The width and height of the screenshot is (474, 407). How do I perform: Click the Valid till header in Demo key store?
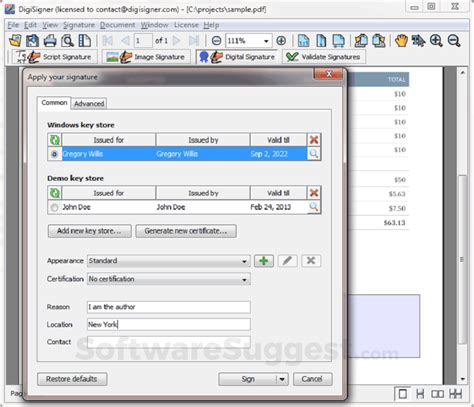click(x=278, y=193)
